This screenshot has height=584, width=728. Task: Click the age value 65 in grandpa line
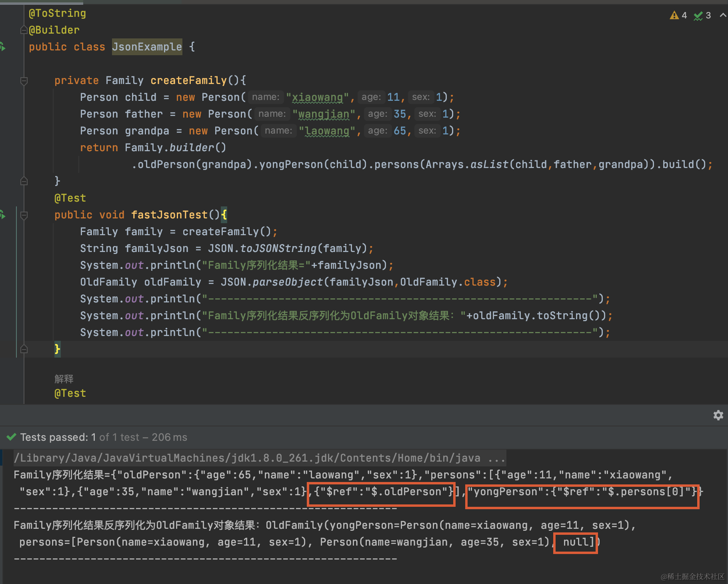[x=400, y=131]
